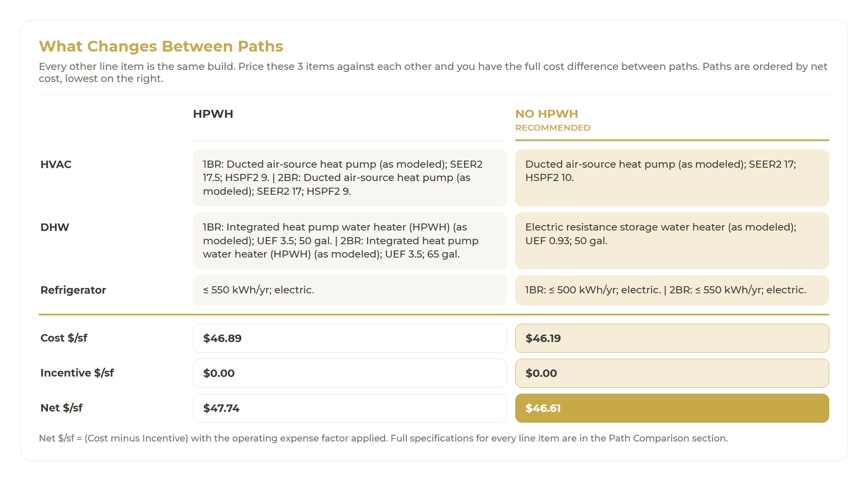The image size is (868, 481).
Task: Click the Net $/sf footnote text
Action: click(x=383, y=438)
